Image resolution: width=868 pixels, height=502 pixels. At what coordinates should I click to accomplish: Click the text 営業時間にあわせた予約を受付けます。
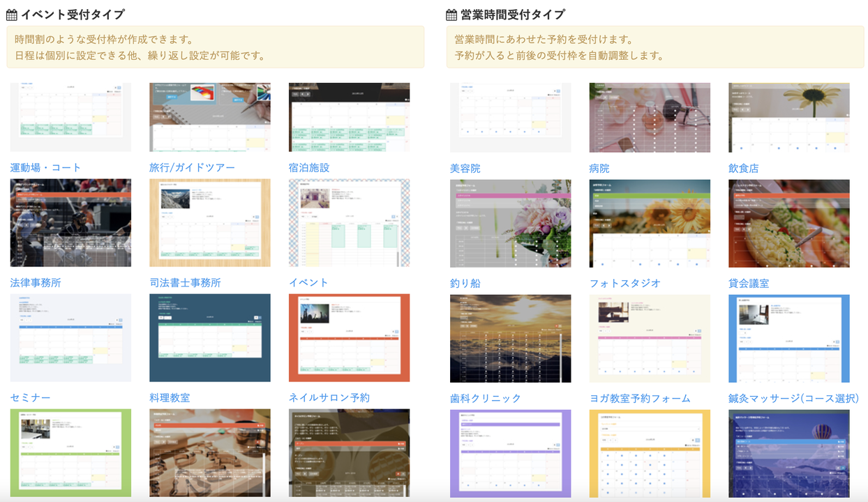[x=544, y=39]
